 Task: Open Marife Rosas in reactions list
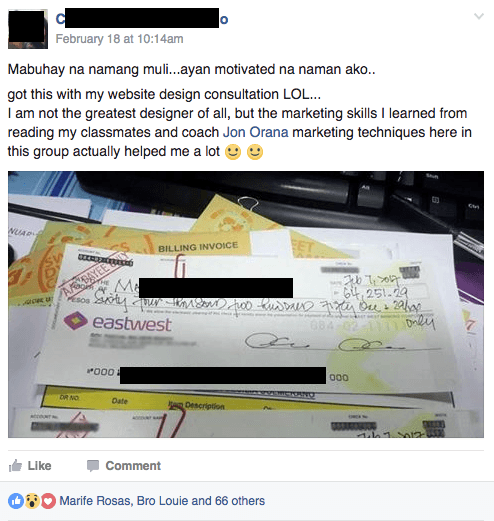coord(95,501)
